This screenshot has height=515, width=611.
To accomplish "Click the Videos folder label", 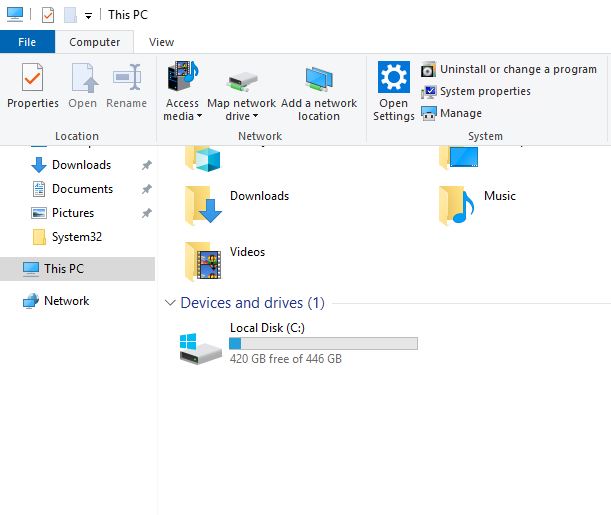I will click(x=247, y=252).
